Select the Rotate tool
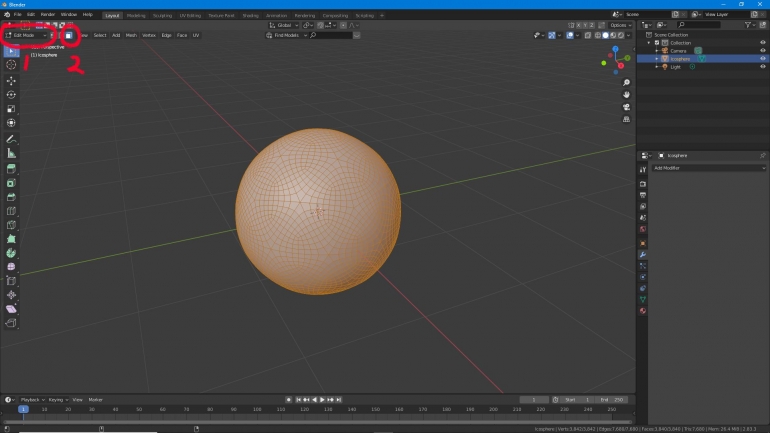 11,95
